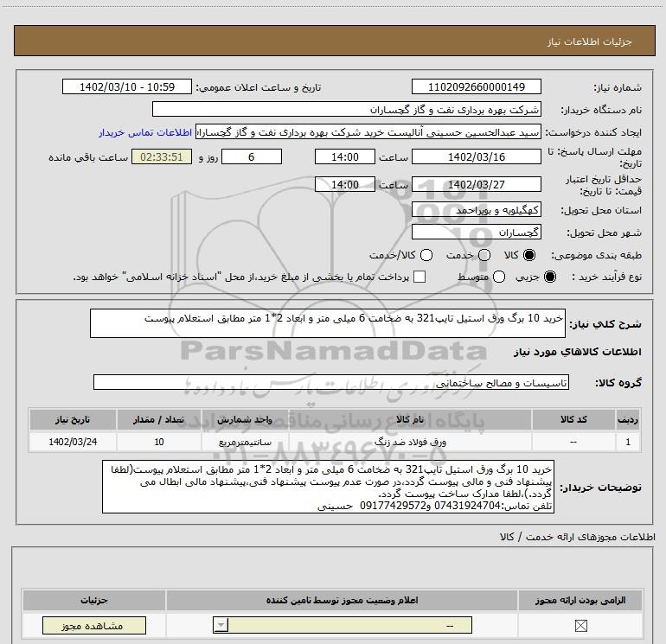Click the price validity date 1402/03/27
Image resolution: width=666 pixels, height=644 pixels.
tap(476, 184)
